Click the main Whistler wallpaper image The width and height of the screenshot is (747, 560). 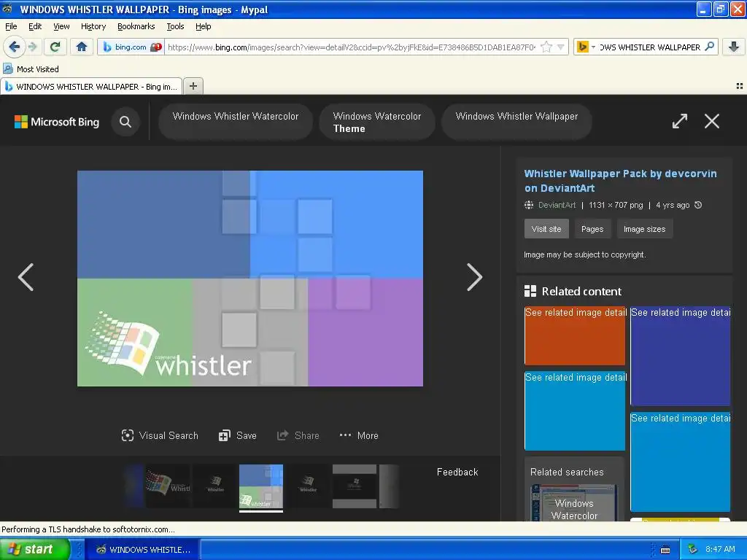[x=250, y=279]
